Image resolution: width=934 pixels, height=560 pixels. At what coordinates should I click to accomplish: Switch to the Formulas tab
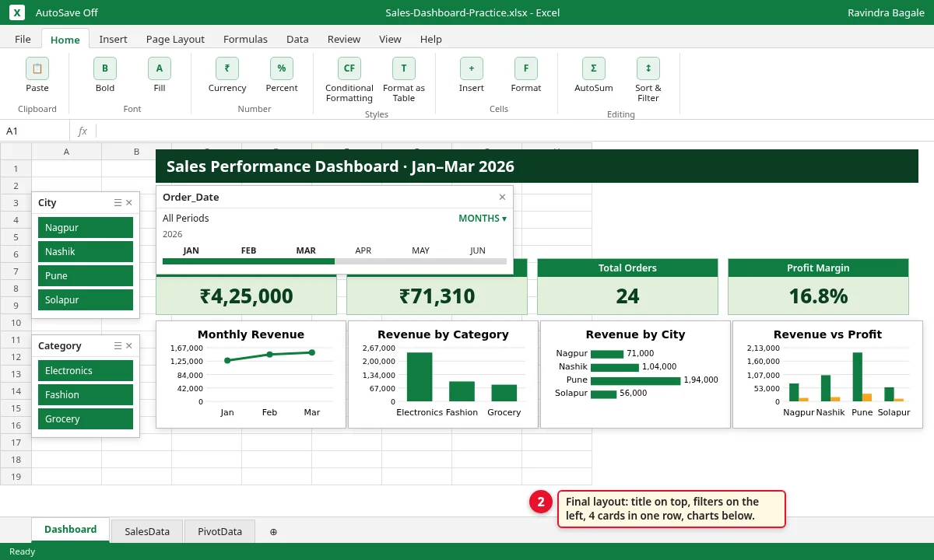245,39
